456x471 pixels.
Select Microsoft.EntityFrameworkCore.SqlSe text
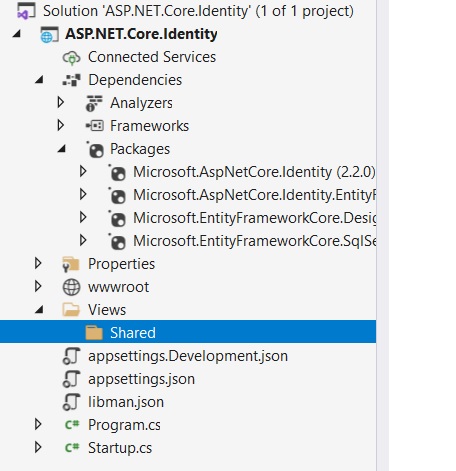(x=254, y=241)
